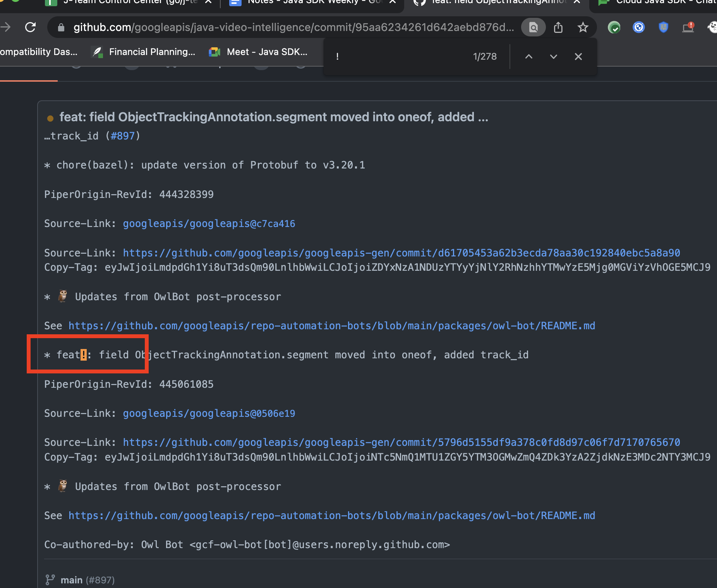The height and width of the screenshot is (588, 717).
Task: Close the J-Team Control Center tab
Action: 208,2
